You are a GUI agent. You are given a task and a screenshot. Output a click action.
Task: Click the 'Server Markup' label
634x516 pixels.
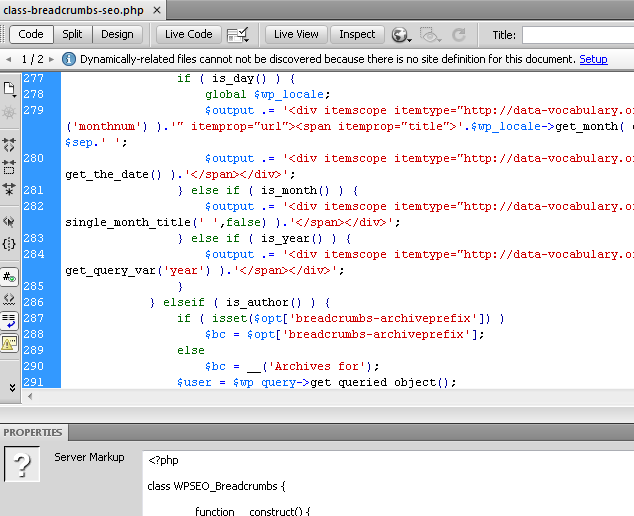[x=89, y=457]
